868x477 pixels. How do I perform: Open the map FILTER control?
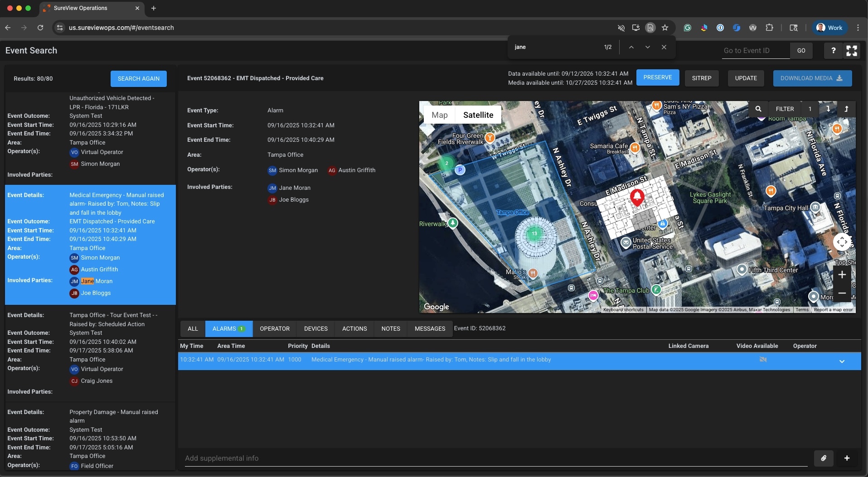click(x=785, y=109)
